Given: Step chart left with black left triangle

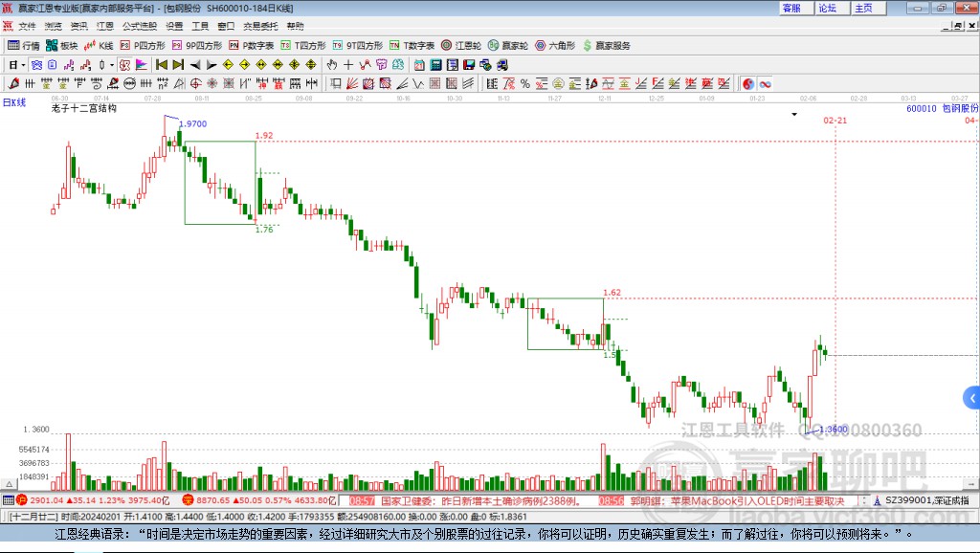Looking at the screenshot, I should pos(195,64).
